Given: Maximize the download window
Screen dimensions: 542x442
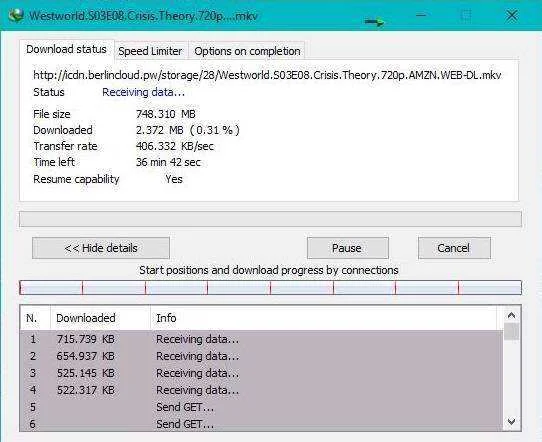Looking at the screenshot, I should [x=466, y=15].
